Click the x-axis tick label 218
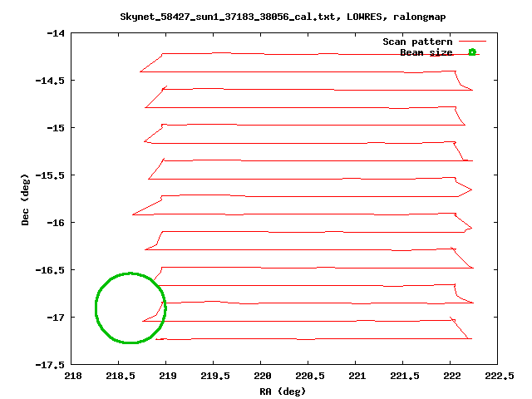This screenshot has width=532, height=399. pos(73,376)
